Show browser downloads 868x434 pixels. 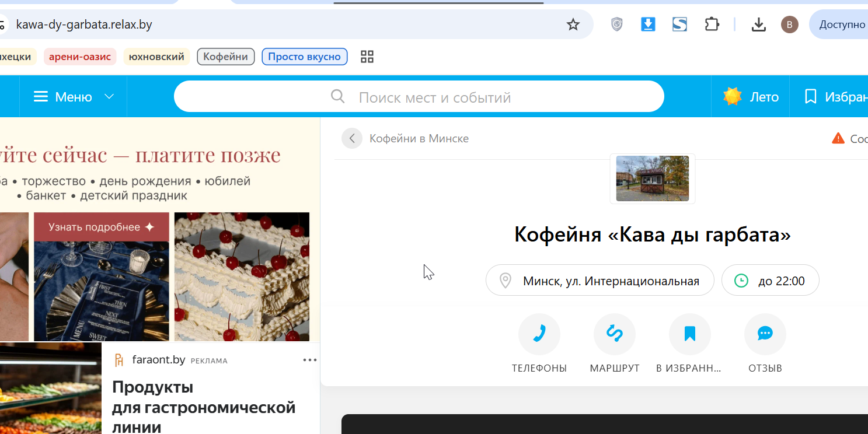pyautogui.click(x=758, y=24)
